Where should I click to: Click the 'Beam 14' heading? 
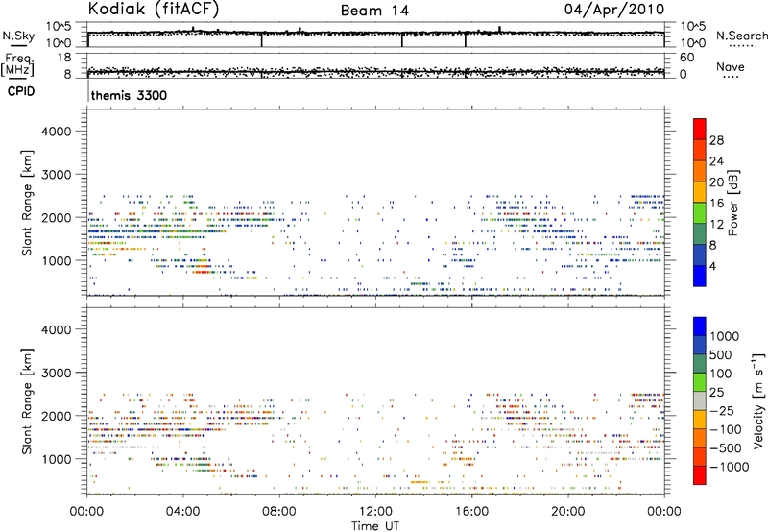[x=374, y=11]
